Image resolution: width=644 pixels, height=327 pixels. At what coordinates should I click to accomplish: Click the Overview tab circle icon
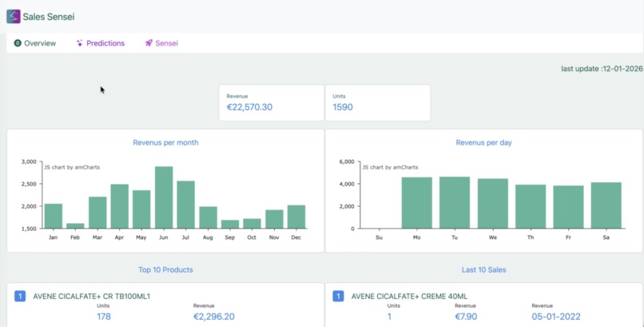(x=18, y=43)
